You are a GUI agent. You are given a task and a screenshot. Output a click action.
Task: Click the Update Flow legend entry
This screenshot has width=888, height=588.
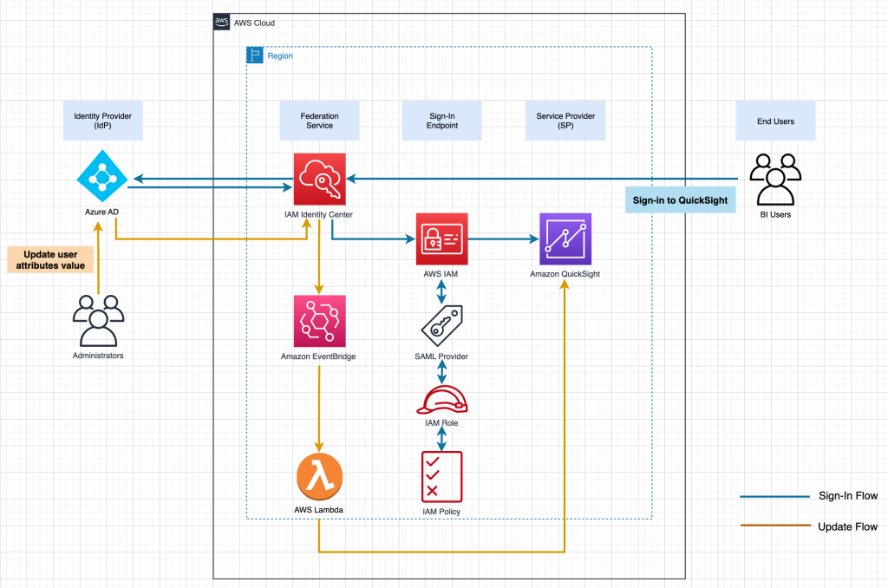click(847, 526)
